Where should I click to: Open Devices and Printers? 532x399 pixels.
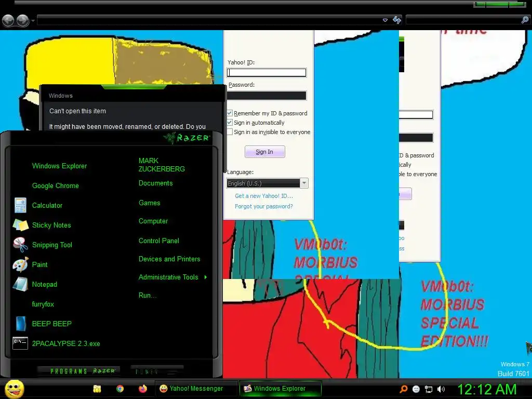click(x=169, y=259)
